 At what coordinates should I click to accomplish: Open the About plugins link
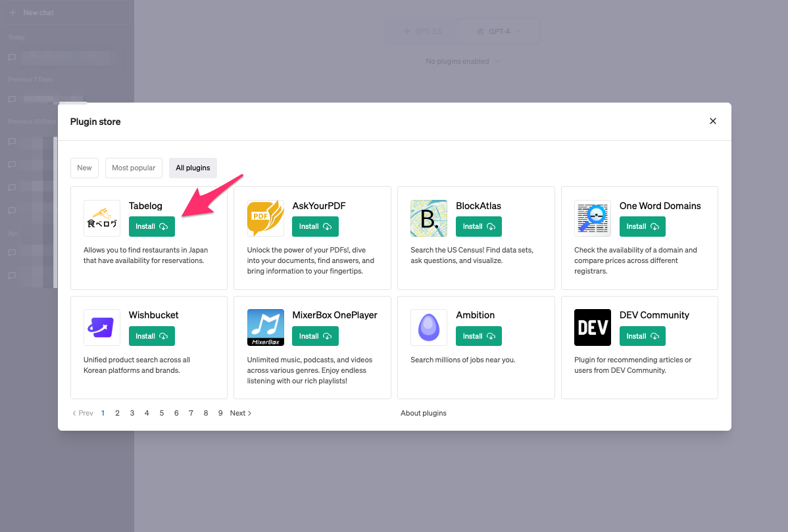424,413
